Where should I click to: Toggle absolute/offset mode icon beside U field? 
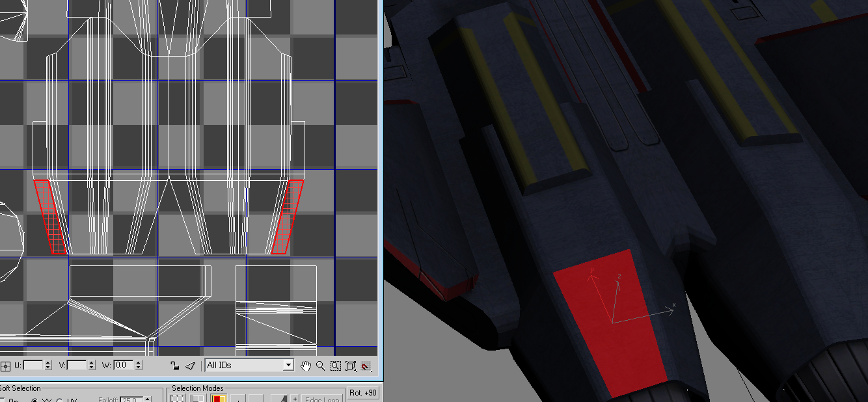[5, 366]
